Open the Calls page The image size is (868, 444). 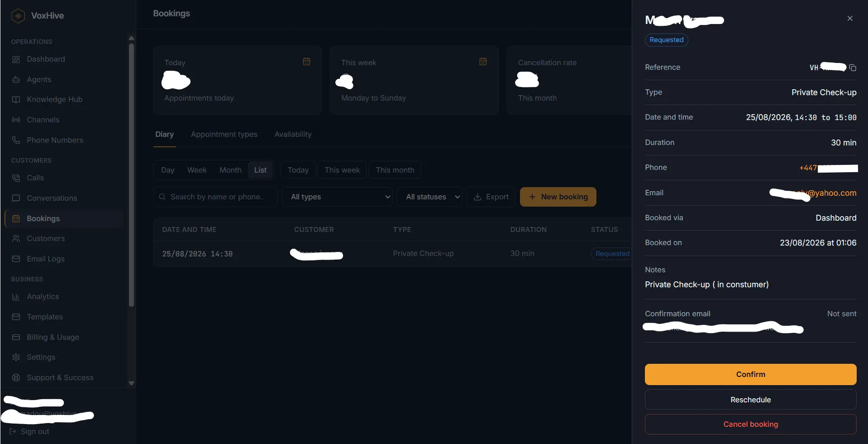35,178
